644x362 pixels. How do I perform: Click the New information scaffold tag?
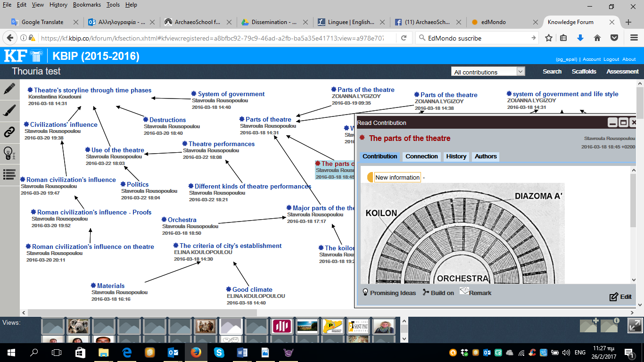pyautogui.click(x=397, y=177)
